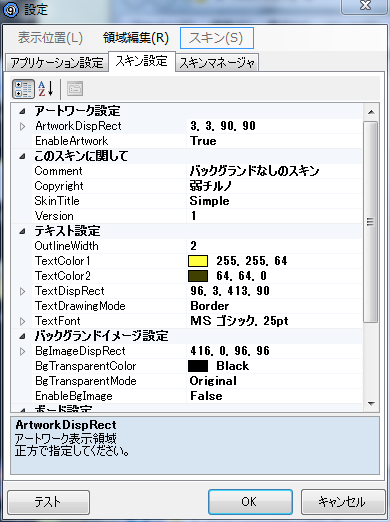Collapse the このスキンに関して category
The image size is (390, 522).
pyautogui.click(x=22, y=156)
